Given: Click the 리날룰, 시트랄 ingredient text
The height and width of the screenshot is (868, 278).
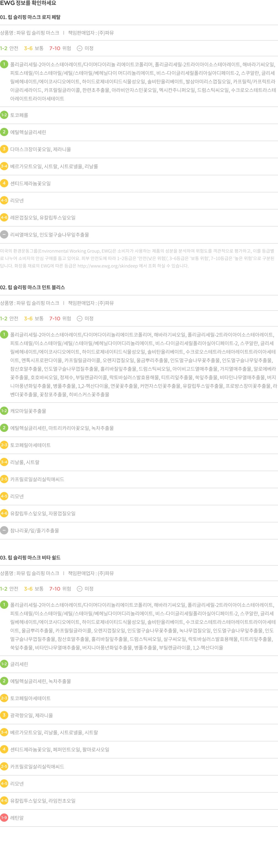Looking at the screenshot, I should 24,462.
